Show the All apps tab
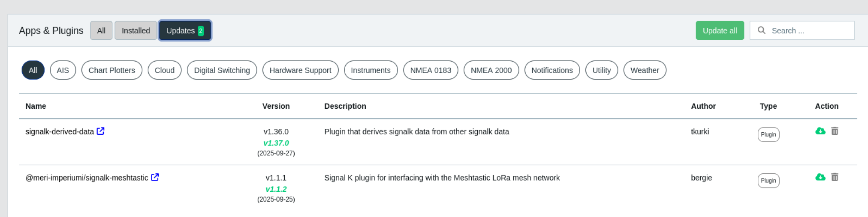The width and height of the screenshot is (868, 217). click(101, 31)
